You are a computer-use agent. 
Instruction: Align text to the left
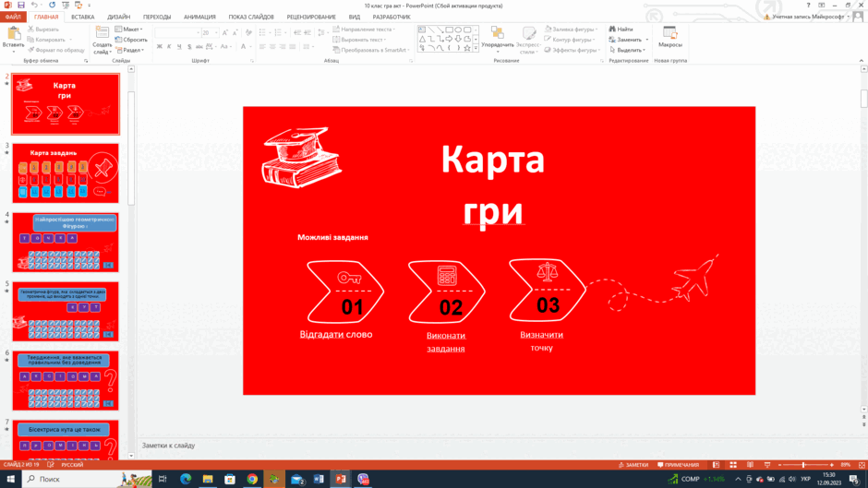(x=262, y=46)
